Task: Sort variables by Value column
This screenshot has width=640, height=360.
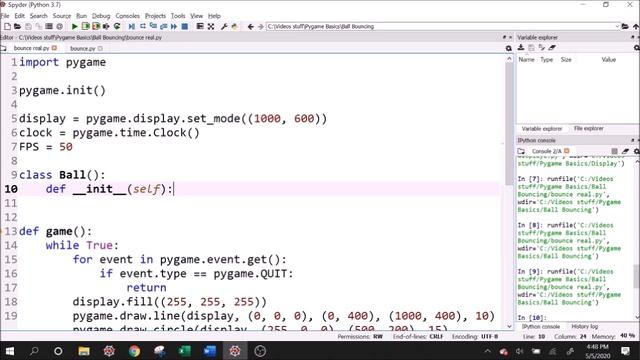Action: (609, 60)
